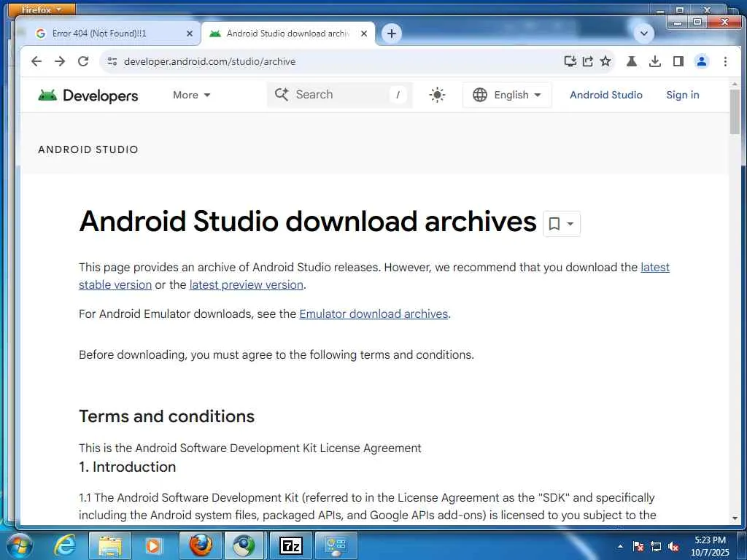
Task: Open the browser downloads icon
Action: coord(655,61)
